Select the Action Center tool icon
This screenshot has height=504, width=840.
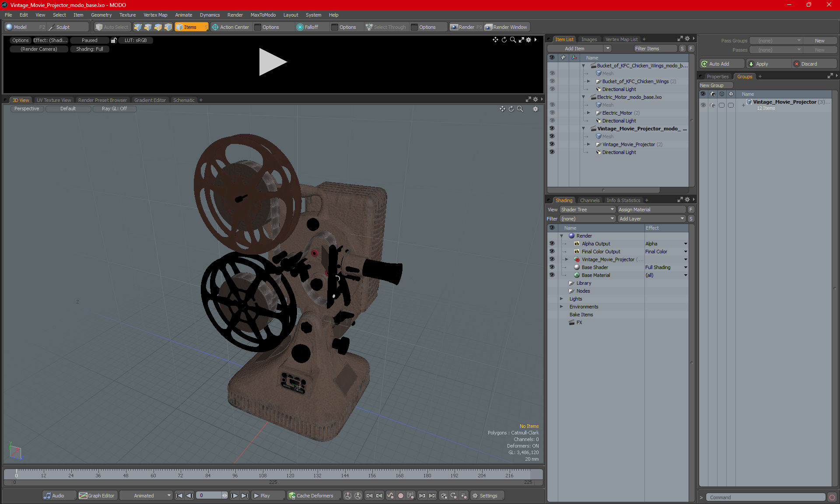click(x=215, y=27)
